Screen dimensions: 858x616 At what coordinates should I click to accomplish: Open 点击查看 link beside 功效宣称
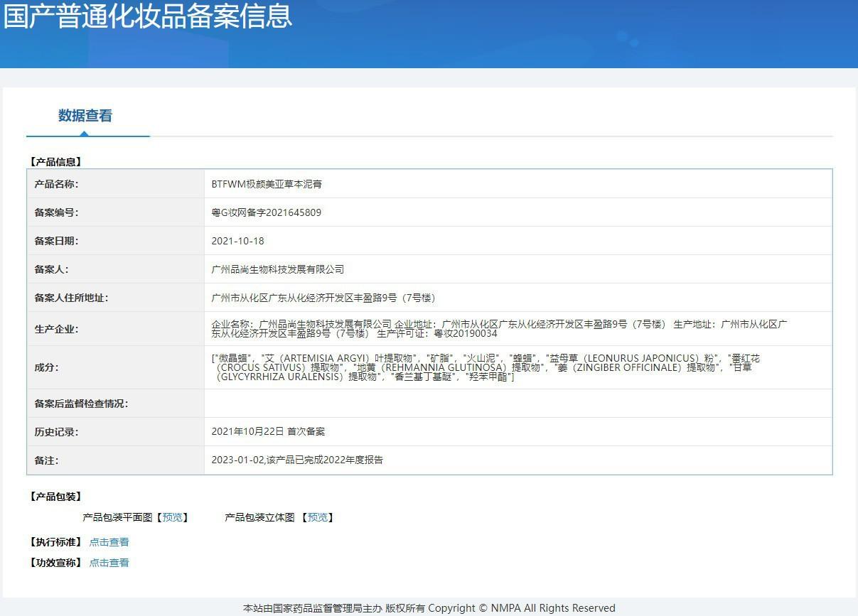pos(109,563)
